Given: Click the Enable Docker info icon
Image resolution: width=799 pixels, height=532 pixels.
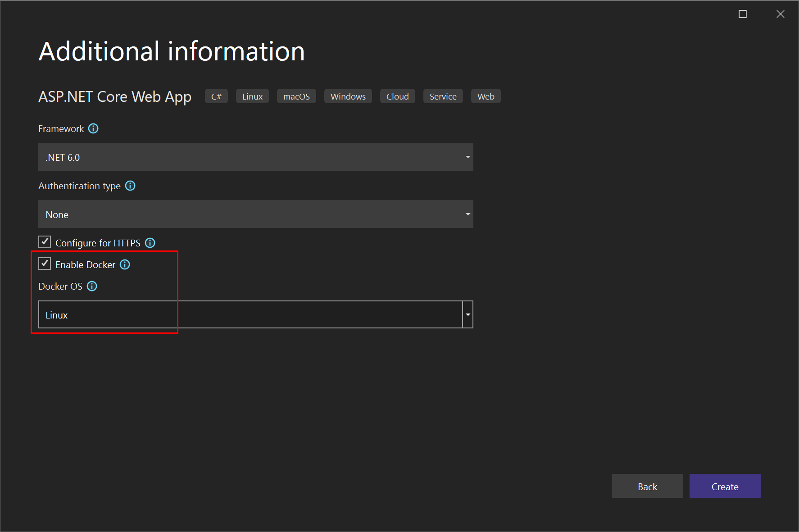Looking at the screenshot, I should click(x=125, y=264).
